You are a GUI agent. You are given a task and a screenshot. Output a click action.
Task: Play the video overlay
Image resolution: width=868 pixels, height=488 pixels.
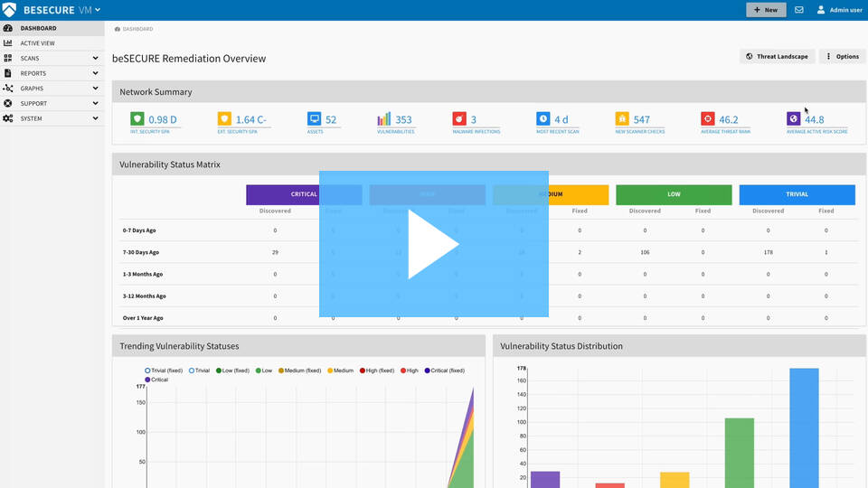tap(433, 244)
